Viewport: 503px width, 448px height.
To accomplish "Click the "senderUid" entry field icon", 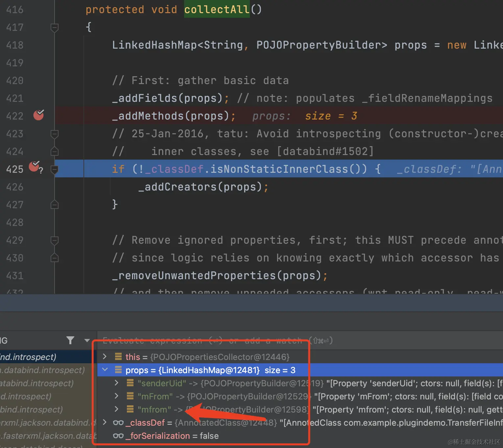I will (x=130, y=383).
